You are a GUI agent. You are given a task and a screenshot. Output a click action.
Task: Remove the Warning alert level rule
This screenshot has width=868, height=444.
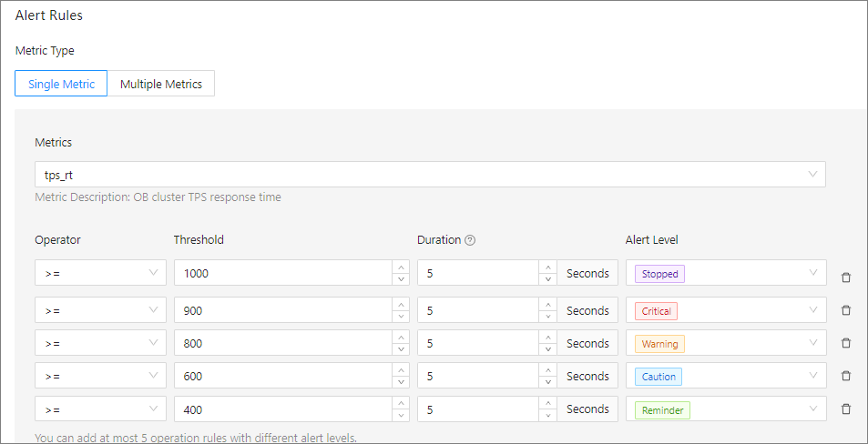click(x=845, y=343)
